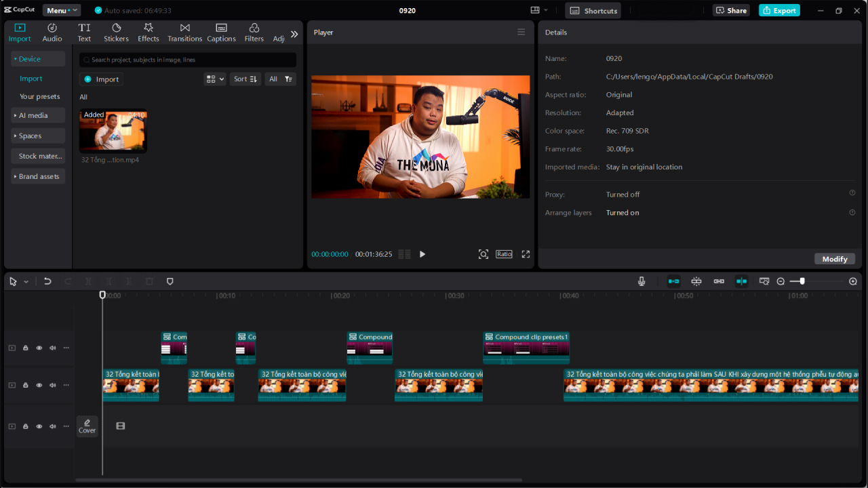
Task: Click the timeline ruler search icon
Action: point(764,281)
